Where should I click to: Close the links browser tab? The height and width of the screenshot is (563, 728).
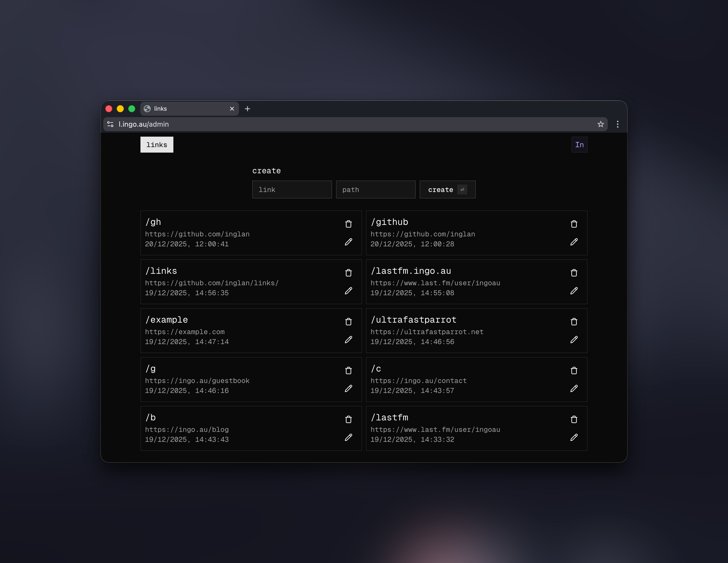[x=232, y=109]
